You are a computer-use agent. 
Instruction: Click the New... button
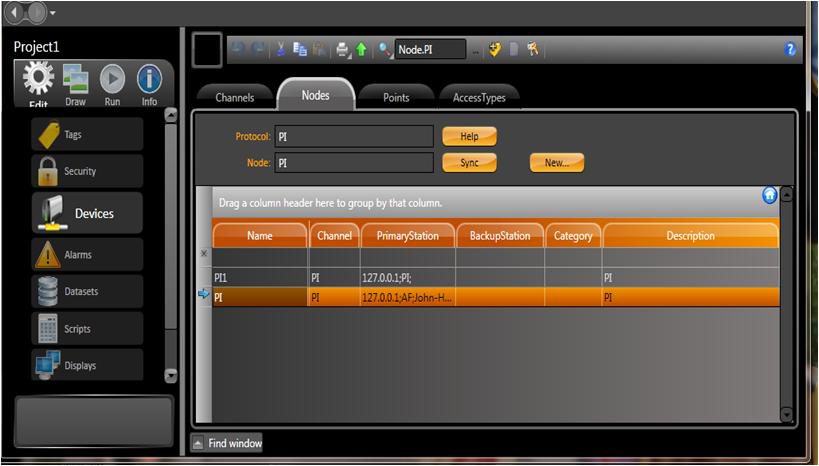click(x=556, y=162)
